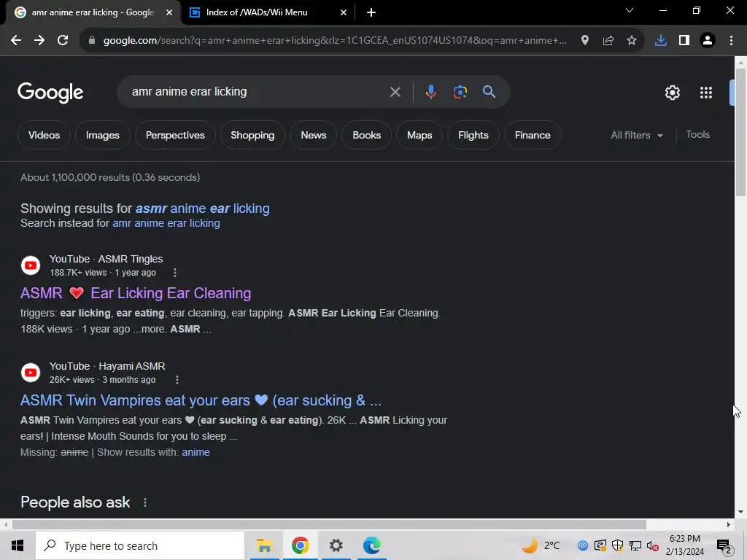Click the scroll right arrow on horizontal scrollbar
Screen dimensions: 747x560
point(729,525)
